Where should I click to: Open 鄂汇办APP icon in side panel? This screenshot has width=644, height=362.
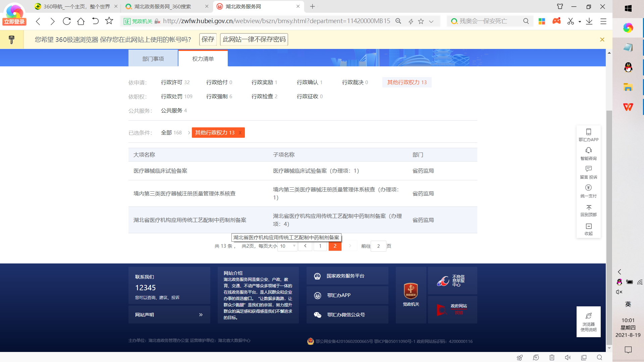(588, 132)
